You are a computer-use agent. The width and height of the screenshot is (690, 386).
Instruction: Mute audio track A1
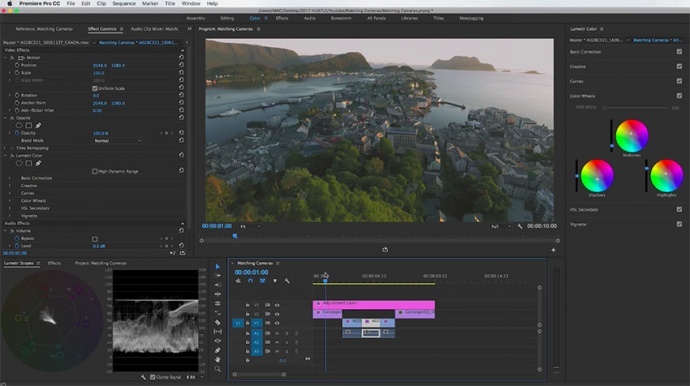pyautogui.click(x=277, y=334)
